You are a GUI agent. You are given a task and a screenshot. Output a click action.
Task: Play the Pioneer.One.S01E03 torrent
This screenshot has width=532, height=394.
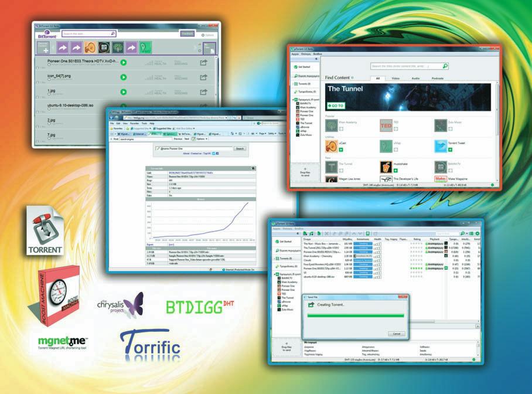pos(124,62)
